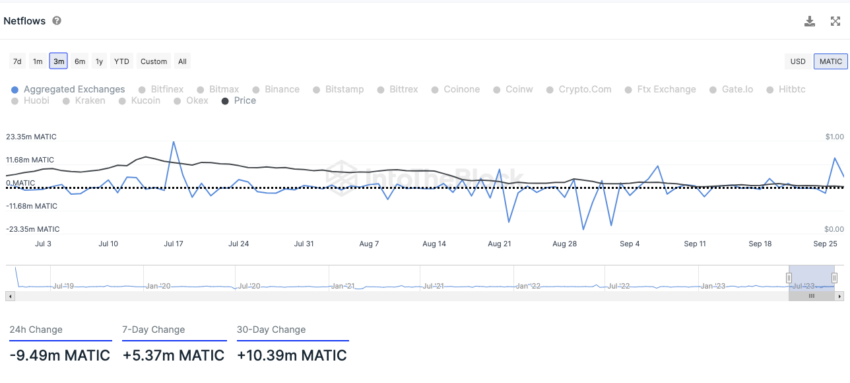The height and width of the screenshot is (383, 850).
Task: Click the Netflows panel title
Action: (x=24, y=21)
